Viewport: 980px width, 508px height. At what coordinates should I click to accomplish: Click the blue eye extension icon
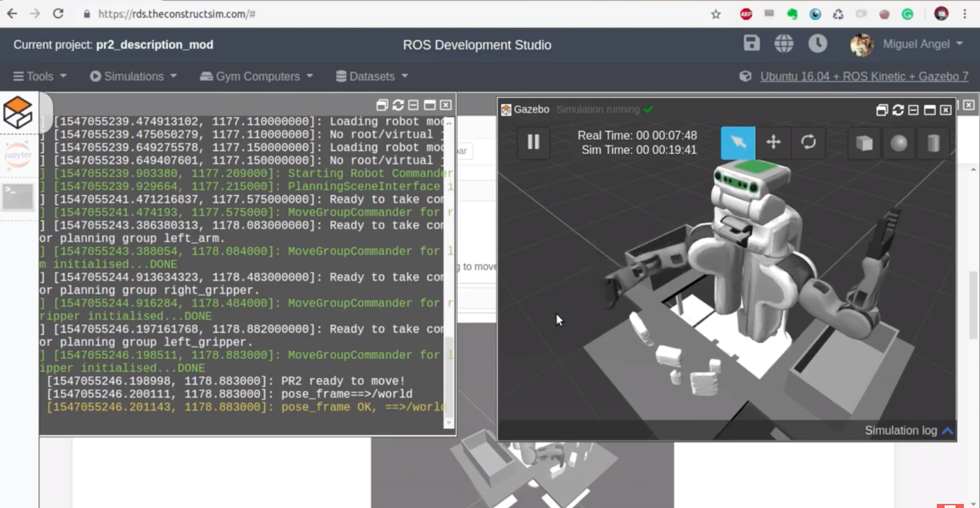815,14
